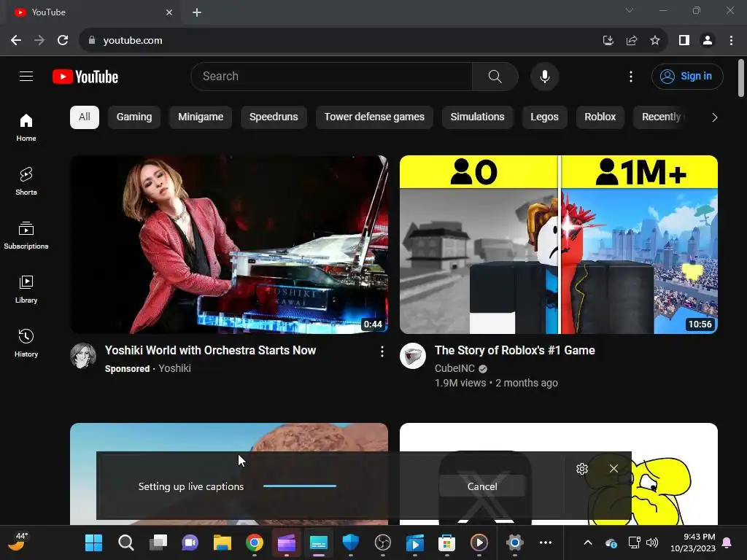Open Microsoft Store from taskbar
Image resolution: width=747 pixels, height=560 pixels.
[x=446, y=542]
